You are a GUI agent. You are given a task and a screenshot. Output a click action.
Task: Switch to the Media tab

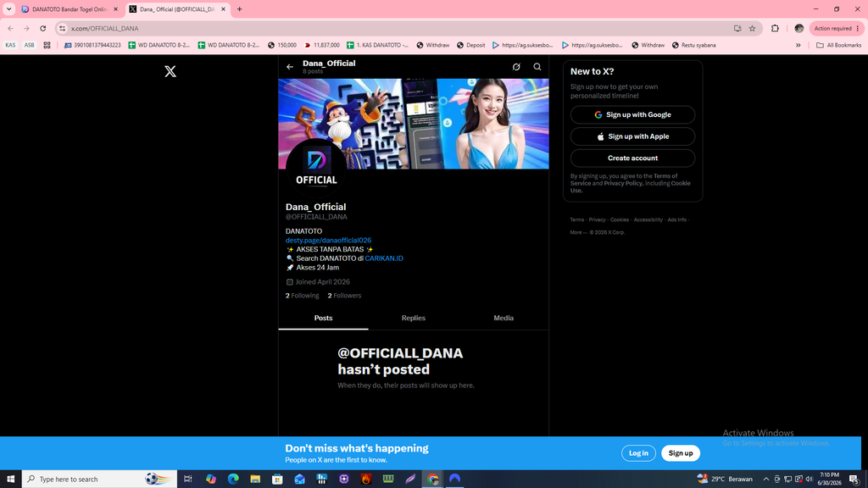(504, 319)
